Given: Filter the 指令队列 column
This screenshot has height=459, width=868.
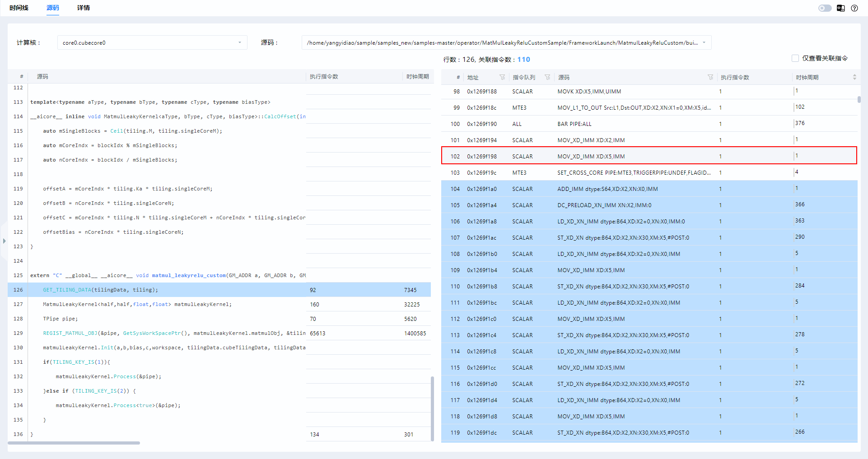Looking at the screenshot, I should [547, 77].
